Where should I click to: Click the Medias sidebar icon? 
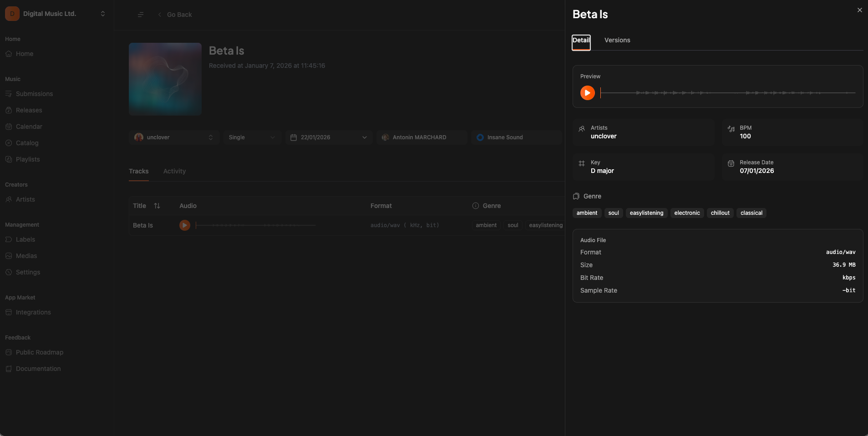[x=9, y=256]
